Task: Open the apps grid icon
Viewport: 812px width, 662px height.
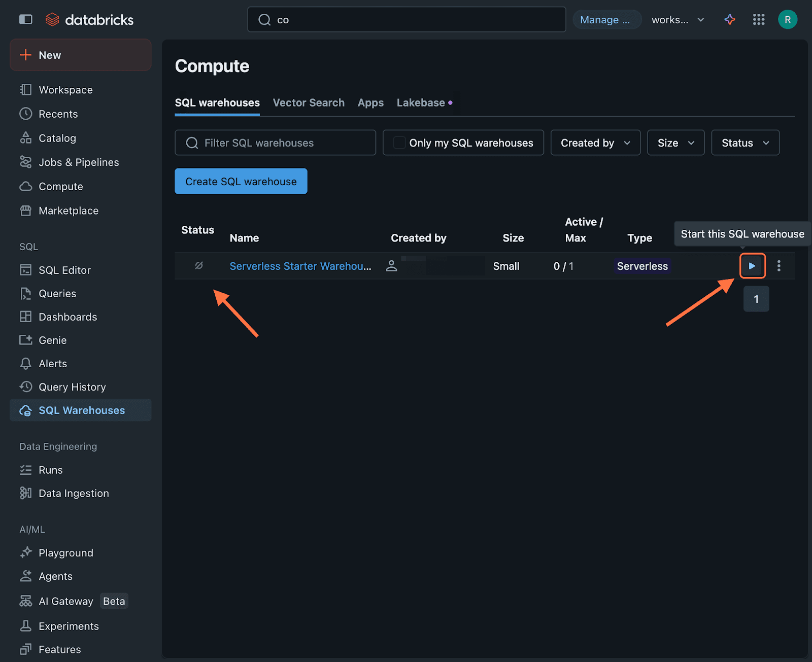Action: tap(759, 19)
